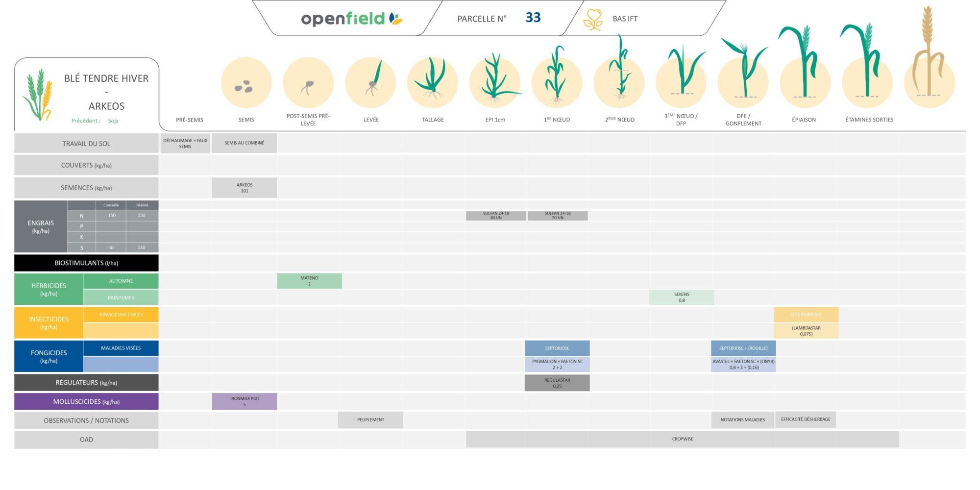Click the NOTATIONS MALADIES observation box
The height and width of the screenshot is (490, 980).
[x=742, y=420]
